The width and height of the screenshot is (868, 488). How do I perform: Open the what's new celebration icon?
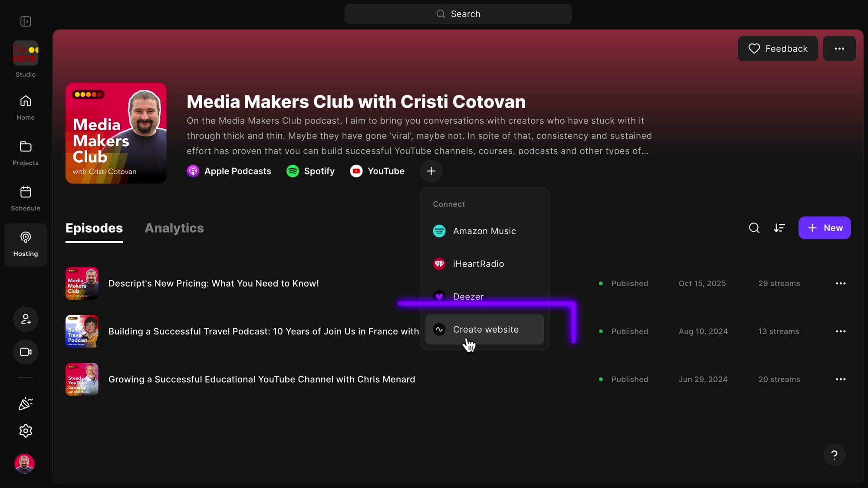(25, 403)
